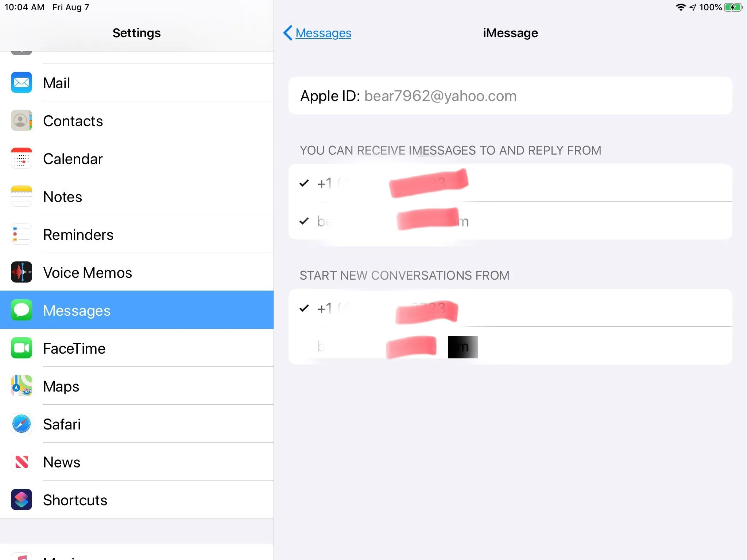Tap the Messages back link
747x560 pixels.
click(x=323, y=33)
